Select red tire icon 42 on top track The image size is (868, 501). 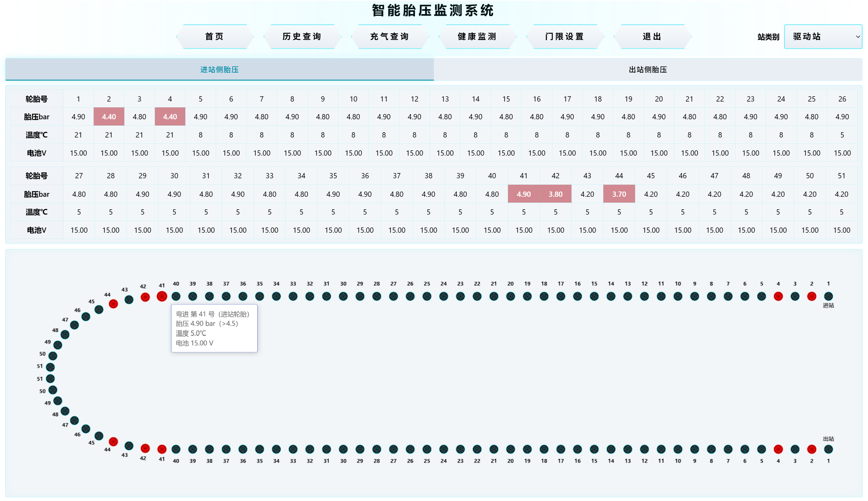click(145, 297)
